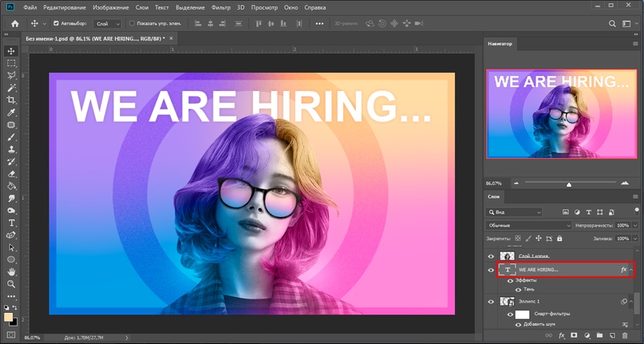Select the Paint Bucket tool

pyautogui.click(x=11, y=186)
